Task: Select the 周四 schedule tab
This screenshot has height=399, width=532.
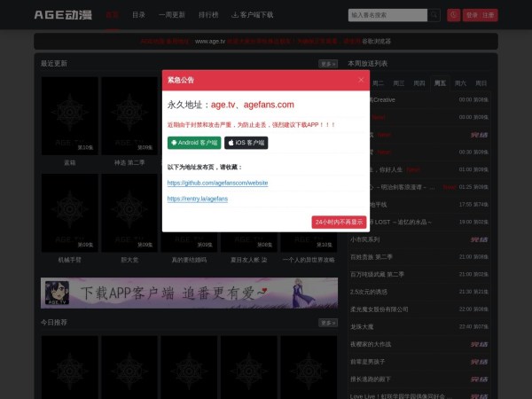Action: pyautogui.click(x=419, y=82)
